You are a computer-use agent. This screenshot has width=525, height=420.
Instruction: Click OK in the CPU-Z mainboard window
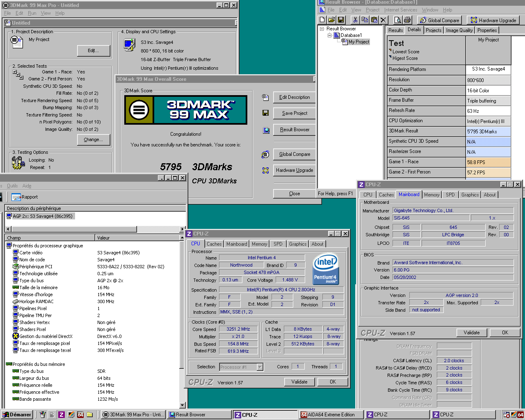tap(505, 333)
